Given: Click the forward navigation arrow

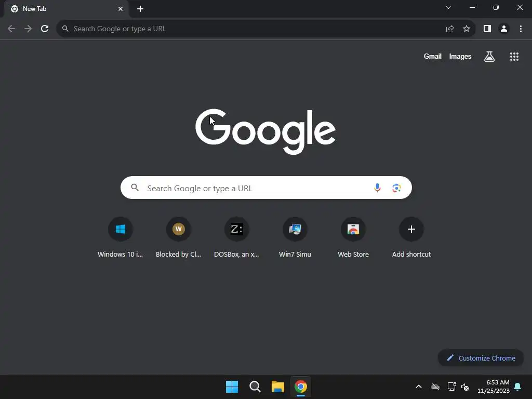Looking at the screenshot, I should point(28,29).
